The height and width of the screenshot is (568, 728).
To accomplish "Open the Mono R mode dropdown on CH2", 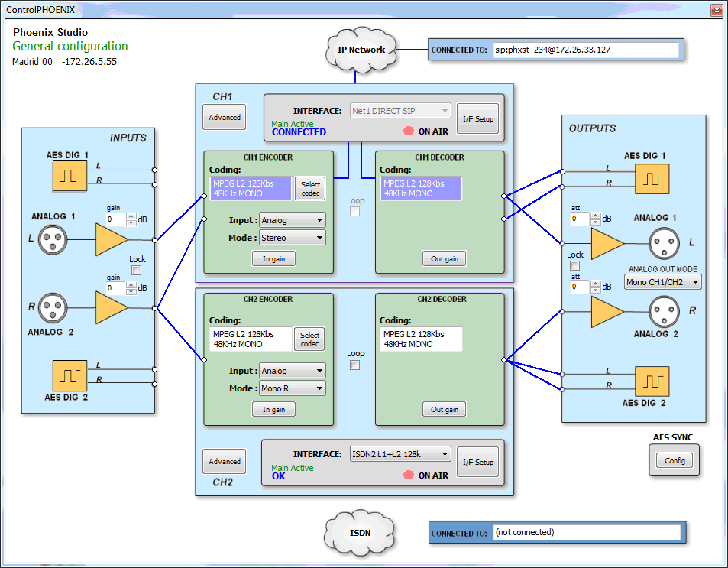I will tap(292, 388).
